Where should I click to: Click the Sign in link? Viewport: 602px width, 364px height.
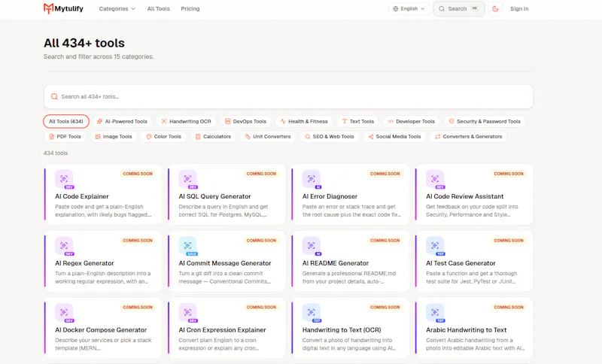tap(519, 8)
